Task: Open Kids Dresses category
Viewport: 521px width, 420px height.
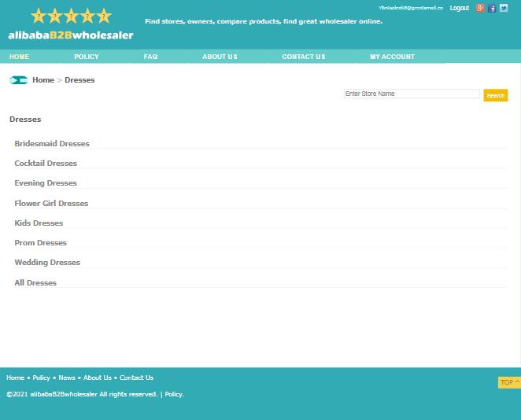Action: (39, 223)
